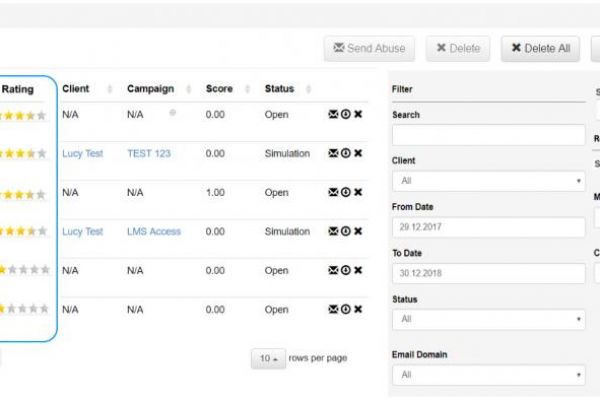Click the Search input field in Filter
The image size is (600, 400).
(488, 135)
